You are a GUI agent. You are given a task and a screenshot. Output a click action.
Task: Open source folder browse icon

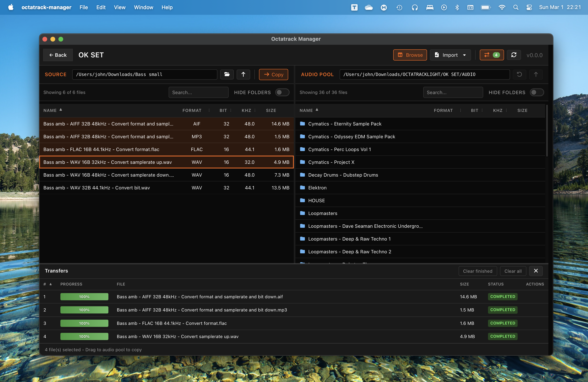(227, 74)
